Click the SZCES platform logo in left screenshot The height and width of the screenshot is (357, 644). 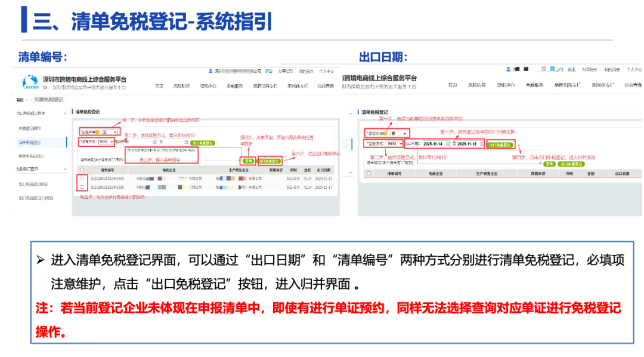tap(29, 82)
